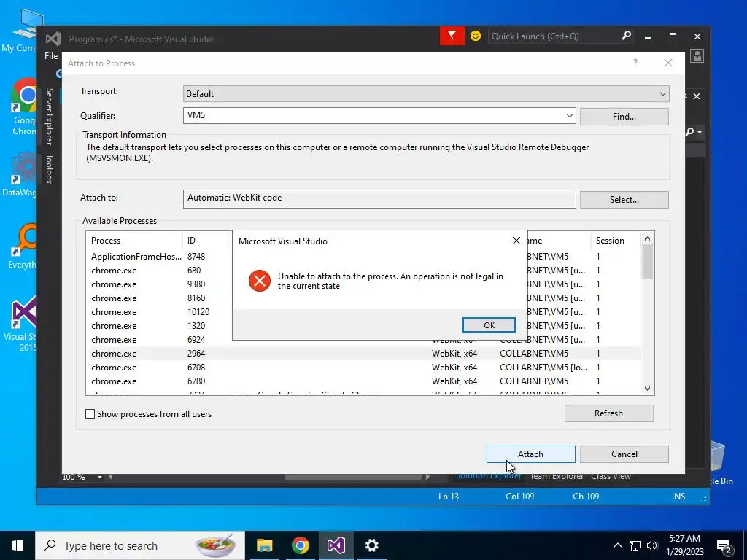Toggle Show processes from all users checkbox
The image size is (747, 560).
[x=90, y=414]
